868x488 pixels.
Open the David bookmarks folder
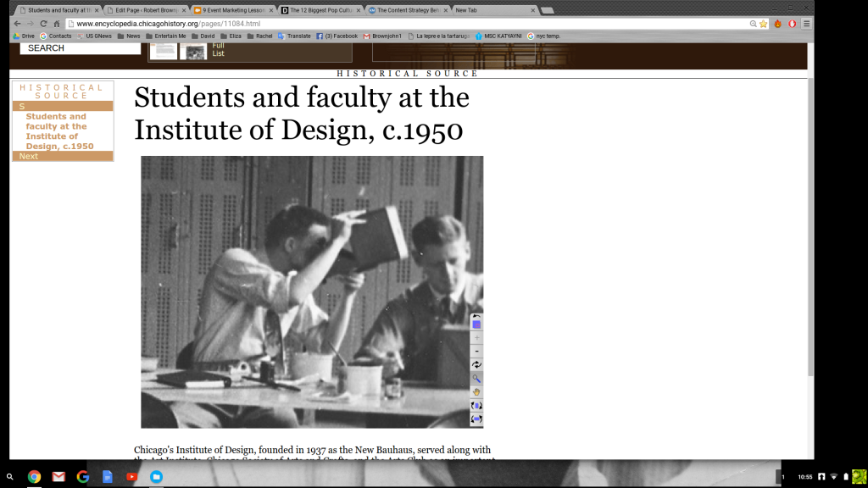pyautogui.click(x=203, y=36)
